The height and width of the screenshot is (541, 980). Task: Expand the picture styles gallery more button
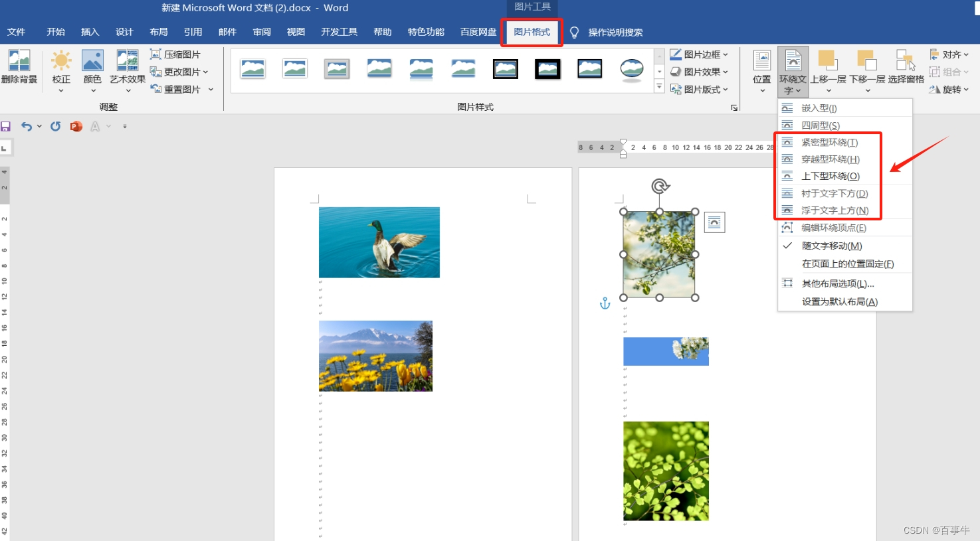659,86
